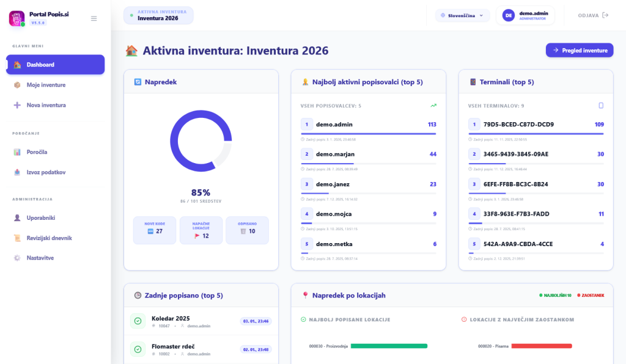The width and height of the screenshot is (626, 364).
Task: Open the demo.admin user profile menu
Action: [525, 15]
